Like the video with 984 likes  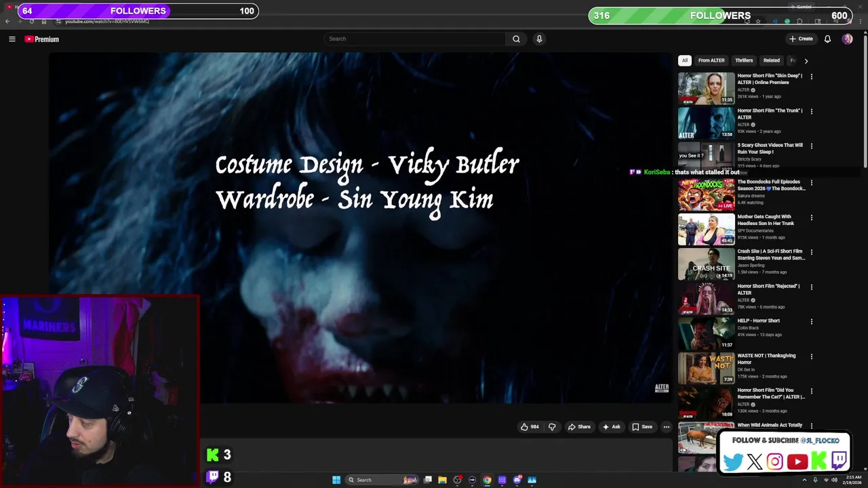pos(530,427)
